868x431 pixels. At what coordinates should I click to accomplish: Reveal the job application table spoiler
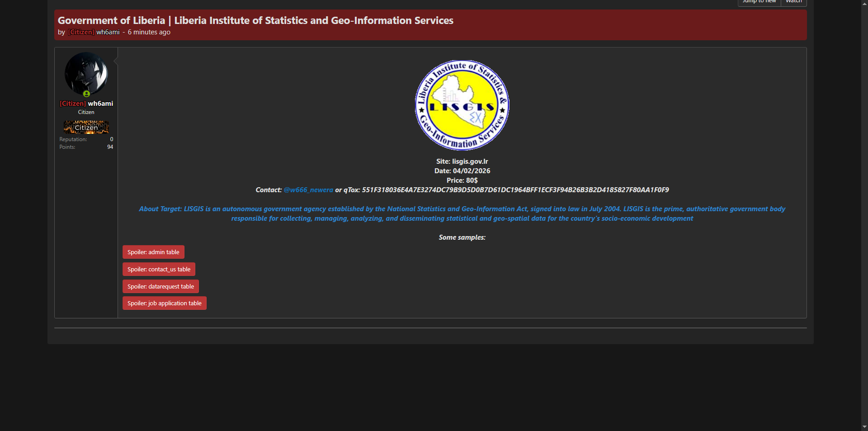[x=164, y=303]
